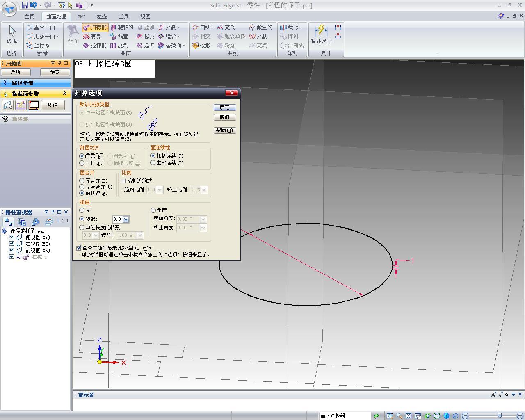
Task: Click the 选项 (Options) button in sweep panel
Action: coord(15,72)
